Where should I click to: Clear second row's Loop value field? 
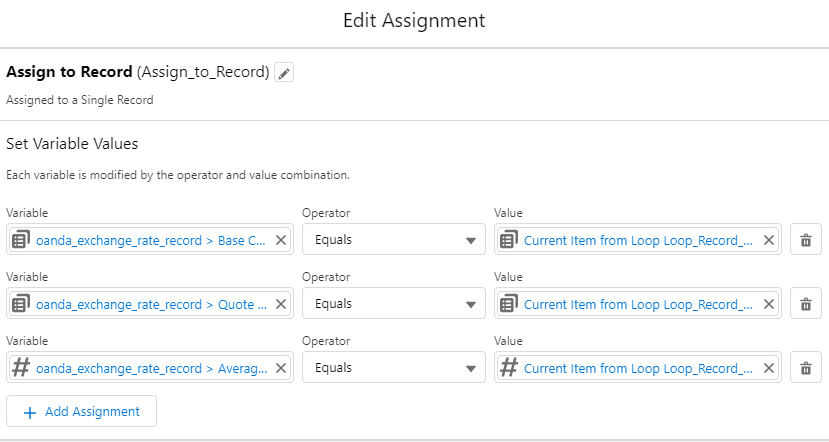[769, 304]
